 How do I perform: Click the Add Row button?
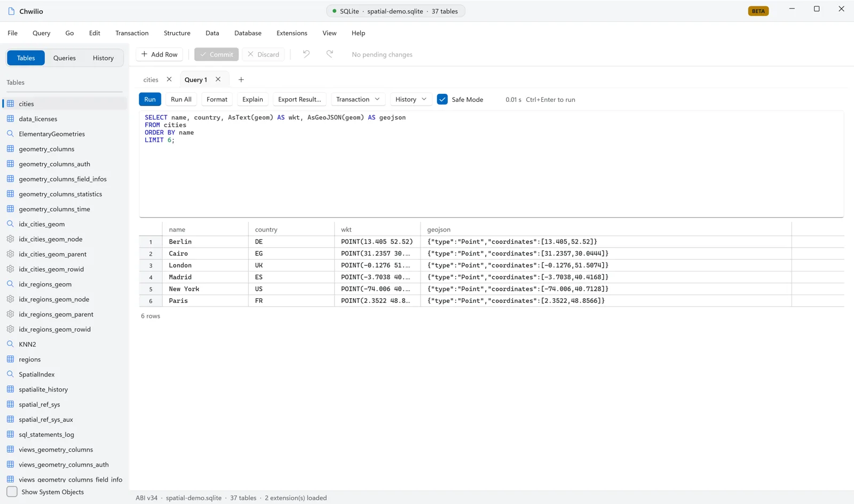[x=160, y=54]
